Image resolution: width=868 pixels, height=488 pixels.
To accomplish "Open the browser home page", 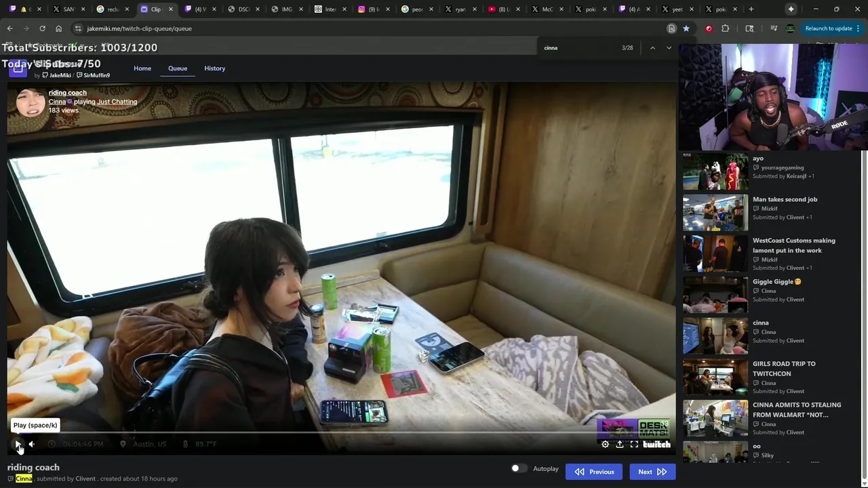I will (x=58, y=28).
